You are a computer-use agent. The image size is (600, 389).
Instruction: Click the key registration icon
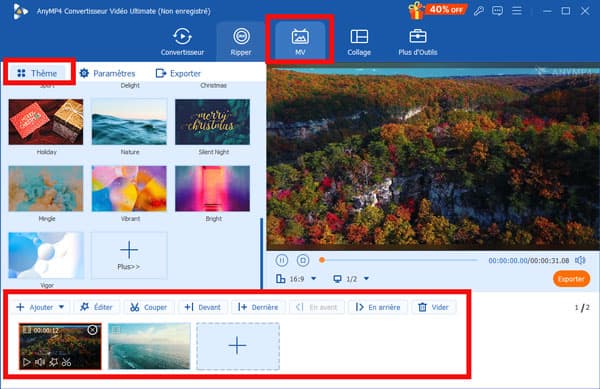[478, 11]
